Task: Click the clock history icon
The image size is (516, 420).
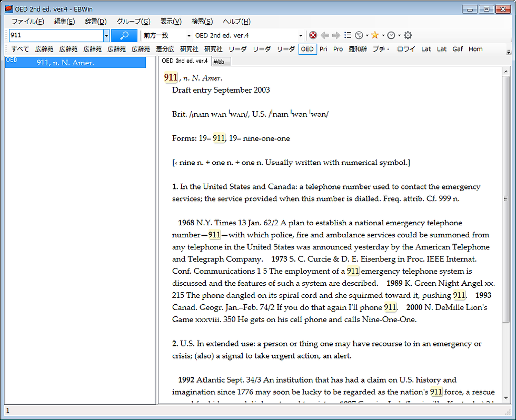Action: (x=391, y=35)
